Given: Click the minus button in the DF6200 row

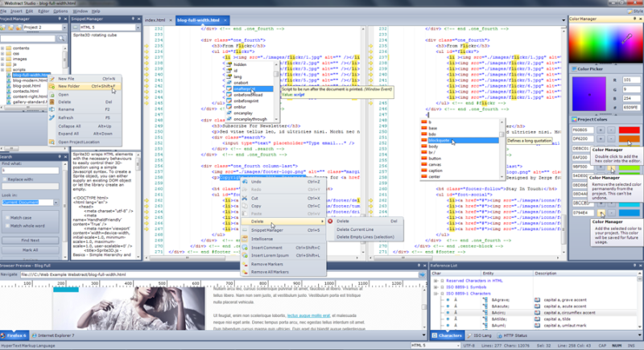Looking at the screenshot, I should tap(611, 139).
